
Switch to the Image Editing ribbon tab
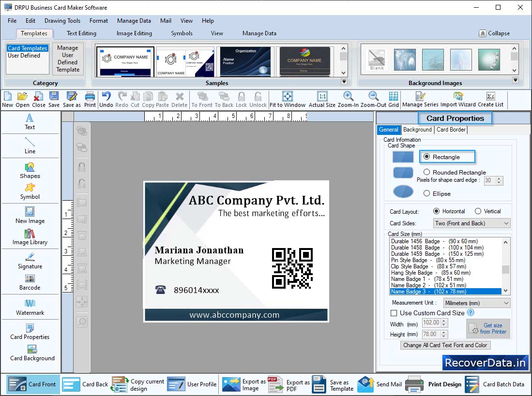(134, 33)
